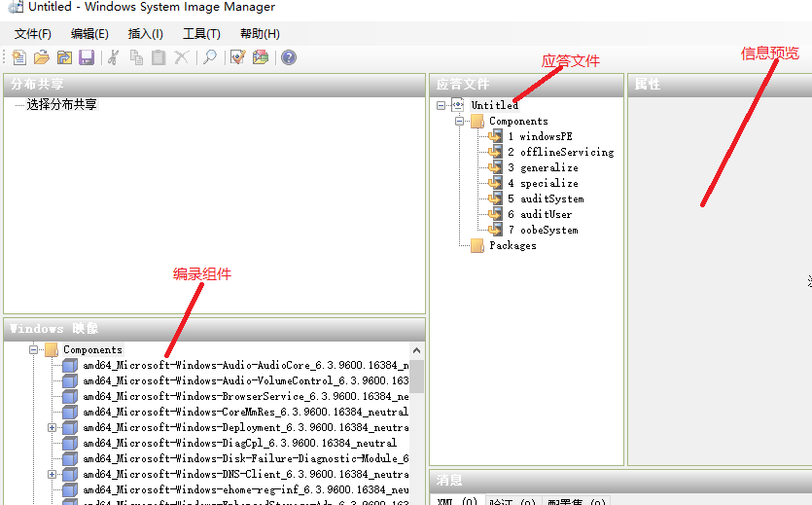Collapse the Components node in the answer file
The image size is (812, 505).
pos(460,121)
